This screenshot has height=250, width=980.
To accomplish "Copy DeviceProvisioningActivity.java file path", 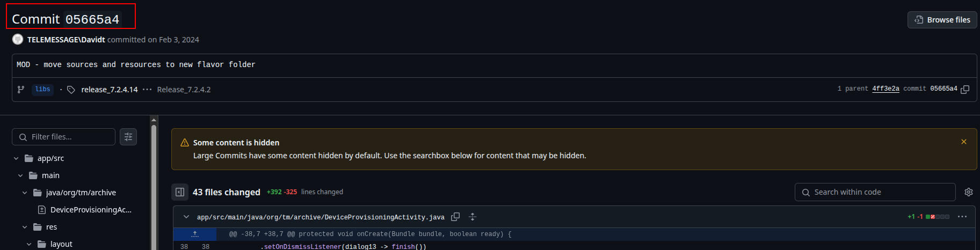I will tap(455, 217).
